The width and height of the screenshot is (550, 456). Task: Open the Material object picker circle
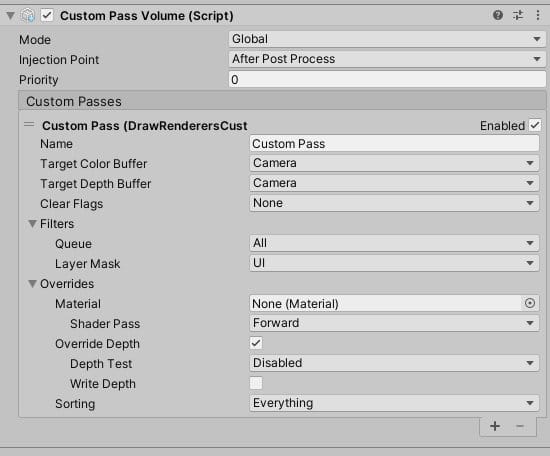[530, 303]
